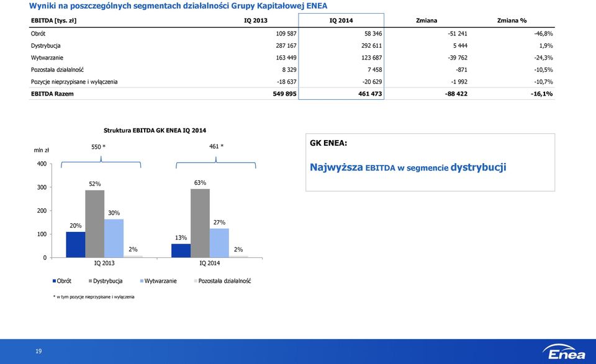Click the value -18 637
Image resolution: width=596 pixels, height=364 pixels.
(287, 82)
